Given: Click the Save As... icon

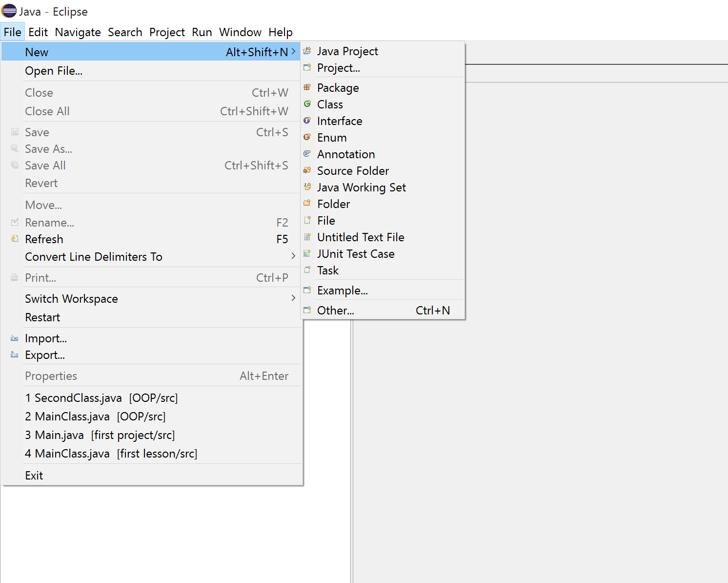Looking at the screenshot, I should point(15,148).
